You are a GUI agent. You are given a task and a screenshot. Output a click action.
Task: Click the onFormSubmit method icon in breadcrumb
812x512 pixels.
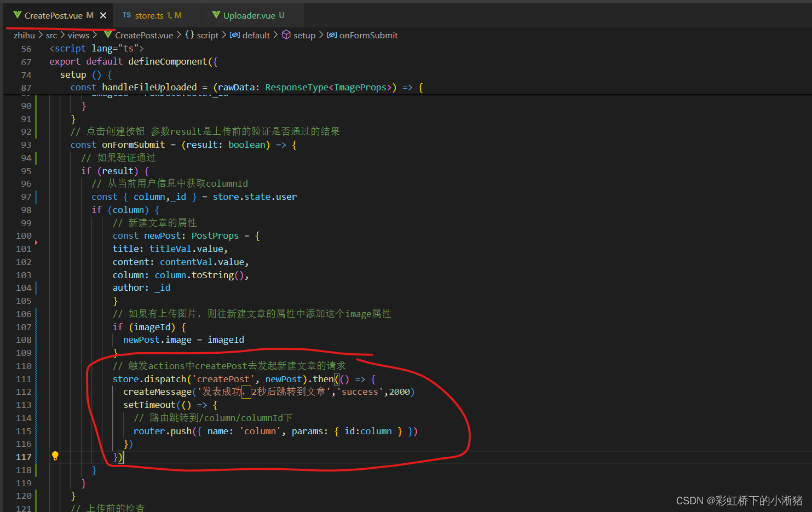[331, 35]
